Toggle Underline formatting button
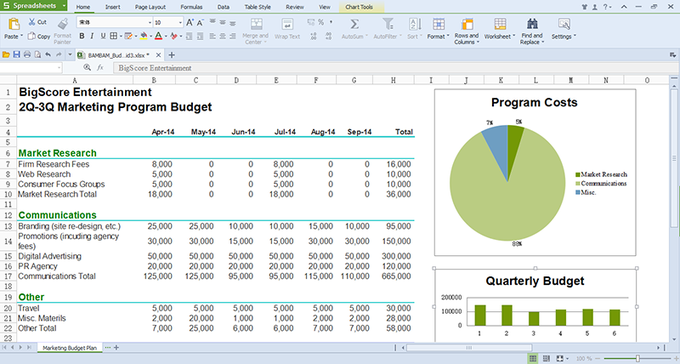680x364 pixels. pos(103,36)
